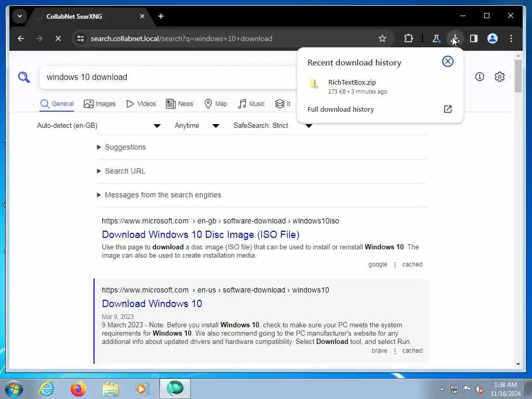Toggle the Downloads toolbar icon
The image size is (532, 399).
click(455, 38)
